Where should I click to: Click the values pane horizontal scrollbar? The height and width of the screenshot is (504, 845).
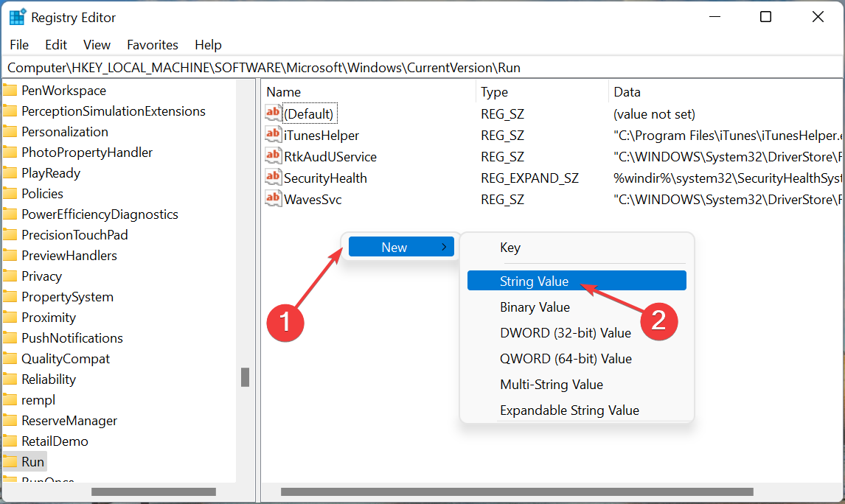click(517, 491)
